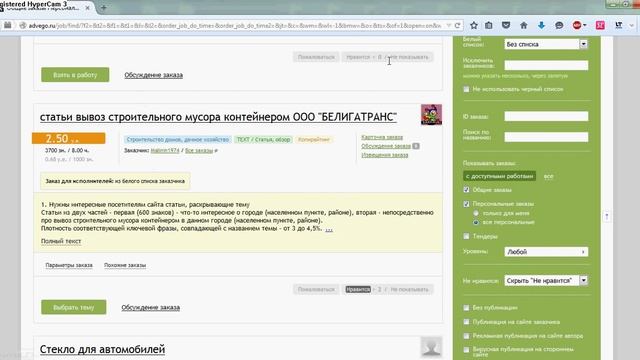Screen dimensions: 640x360
Task: Uncheck the Общие заказы checkbox
Action: [466, 190]
